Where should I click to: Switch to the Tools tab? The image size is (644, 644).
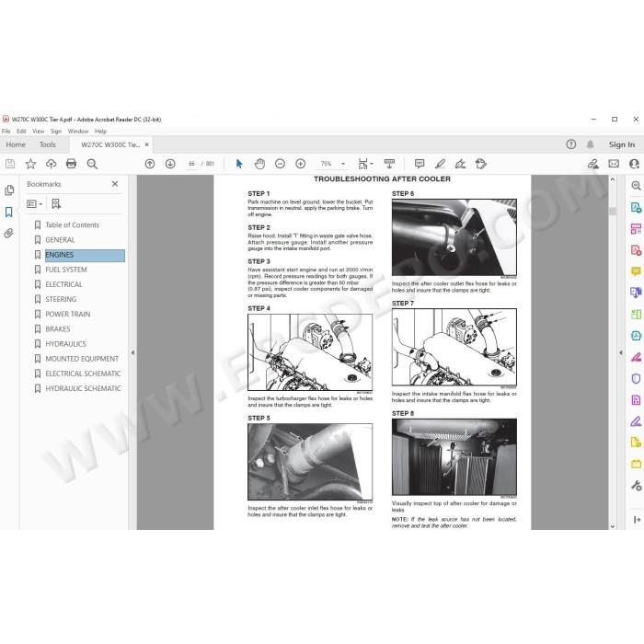click(x=47, y=144)
